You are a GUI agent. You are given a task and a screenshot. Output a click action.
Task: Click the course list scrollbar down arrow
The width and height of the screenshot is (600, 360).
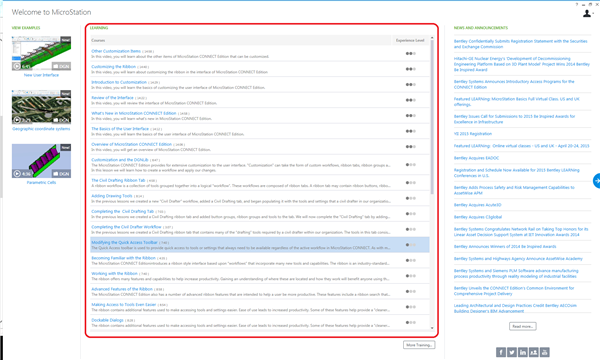pyautogui.click(x=432, y=328)
